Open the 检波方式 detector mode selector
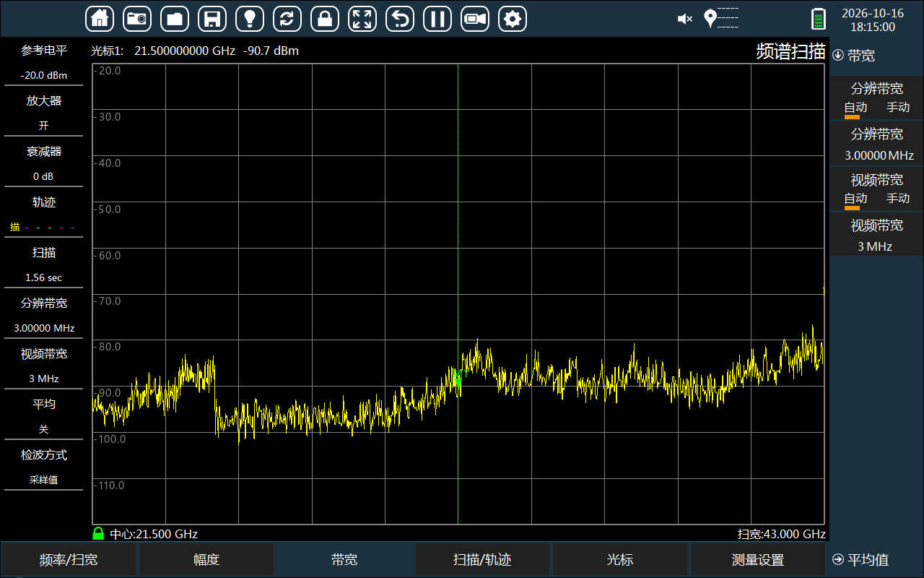This screenshot has width=924, height=578. pos(43,467)
